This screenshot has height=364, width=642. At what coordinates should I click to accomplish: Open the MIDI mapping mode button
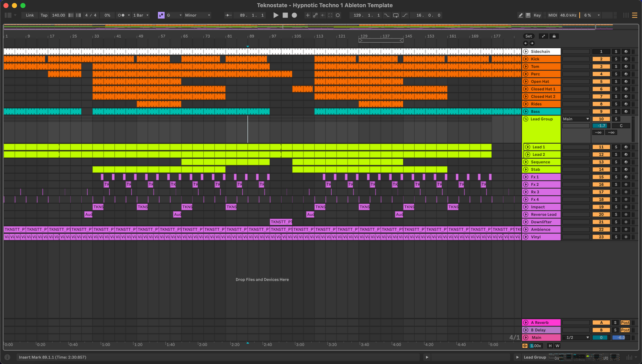pos(553,15)
